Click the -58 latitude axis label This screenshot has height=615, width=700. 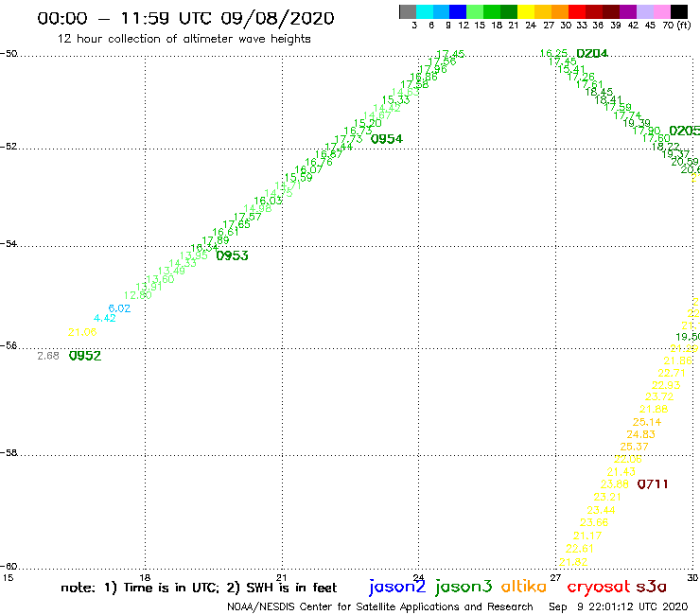tap(9, 453)
